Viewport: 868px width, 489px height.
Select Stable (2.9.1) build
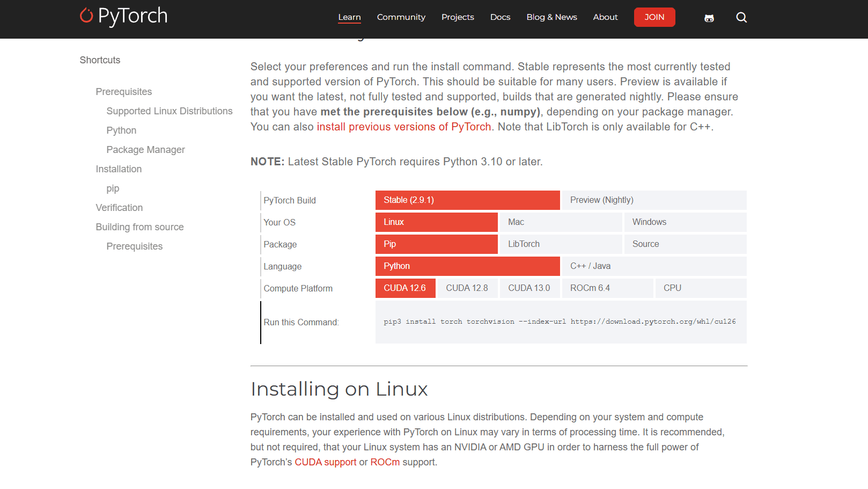(x=468, y=200)
